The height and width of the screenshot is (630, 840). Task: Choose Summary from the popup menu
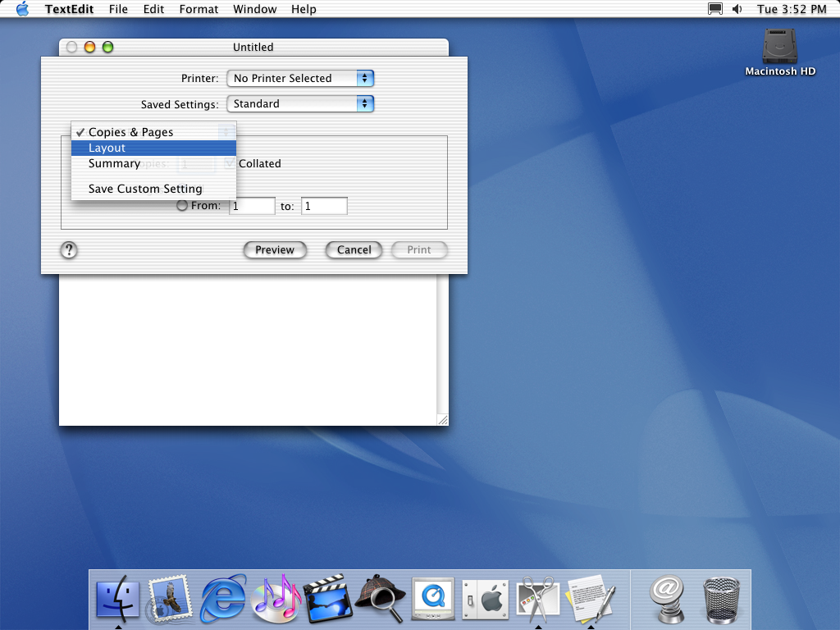tap(153, 163)
